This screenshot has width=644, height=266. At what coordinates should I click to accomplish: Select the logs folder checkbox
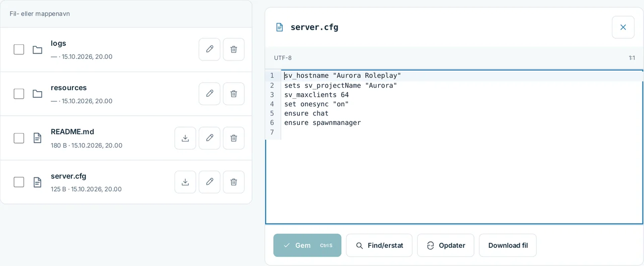[x=19, y=49]
